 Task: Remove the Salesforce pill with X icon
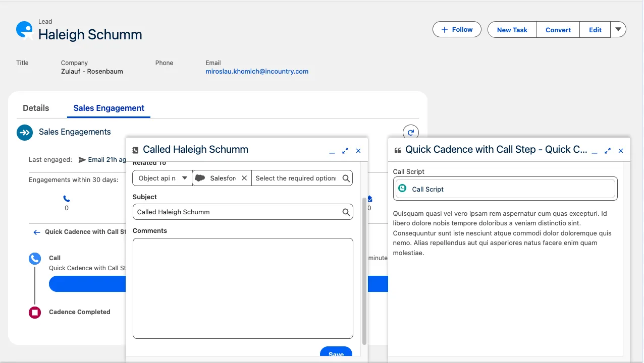[x=244, y=178]
